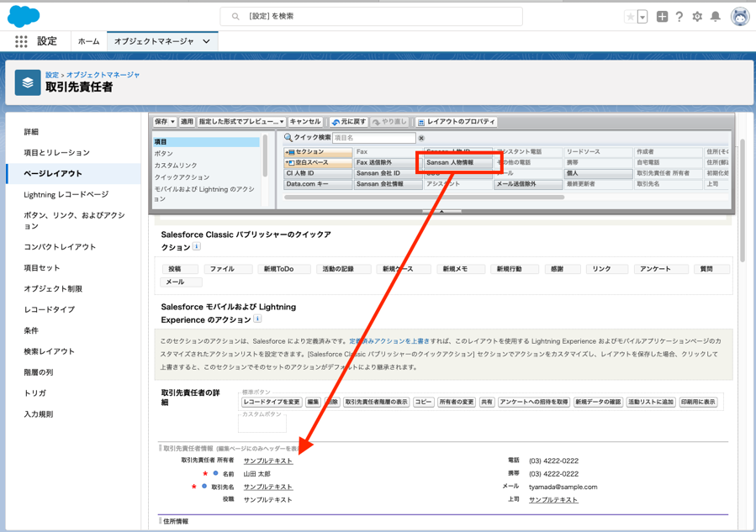
Task: Select the CI 人物 ID palette field
Action: [318, 173]
